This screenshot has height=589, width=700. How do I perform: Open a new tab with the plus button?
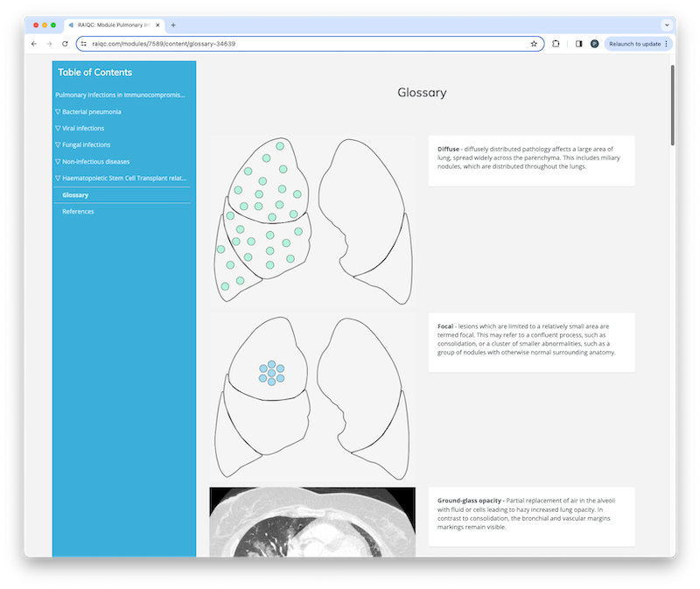tap(173, 25)
